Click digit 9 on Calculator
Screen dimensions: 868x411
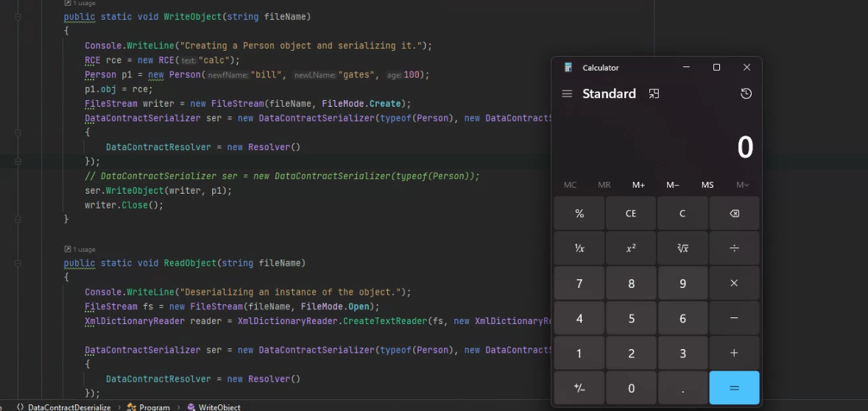point(682,283)
